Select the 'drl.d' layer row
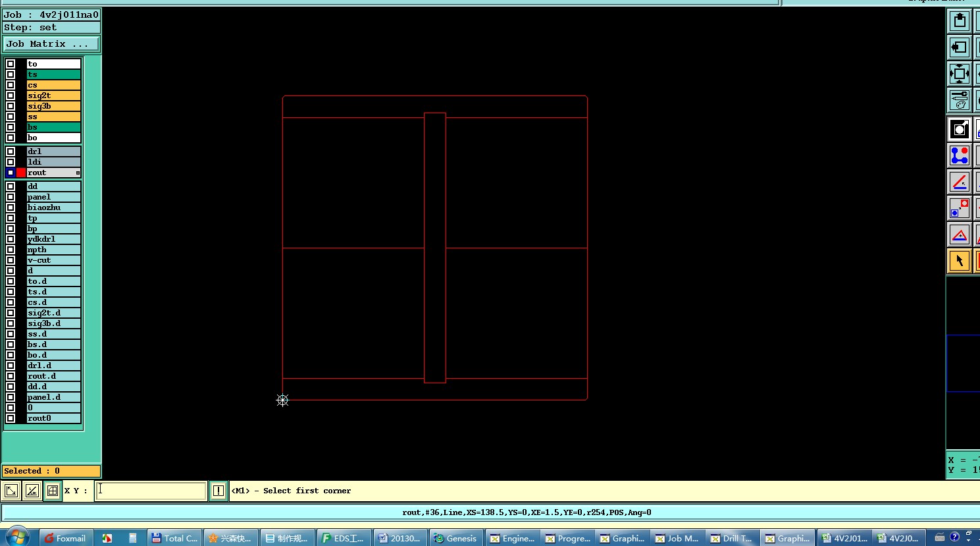The image size is (980, 546). (x=53, y=366)
